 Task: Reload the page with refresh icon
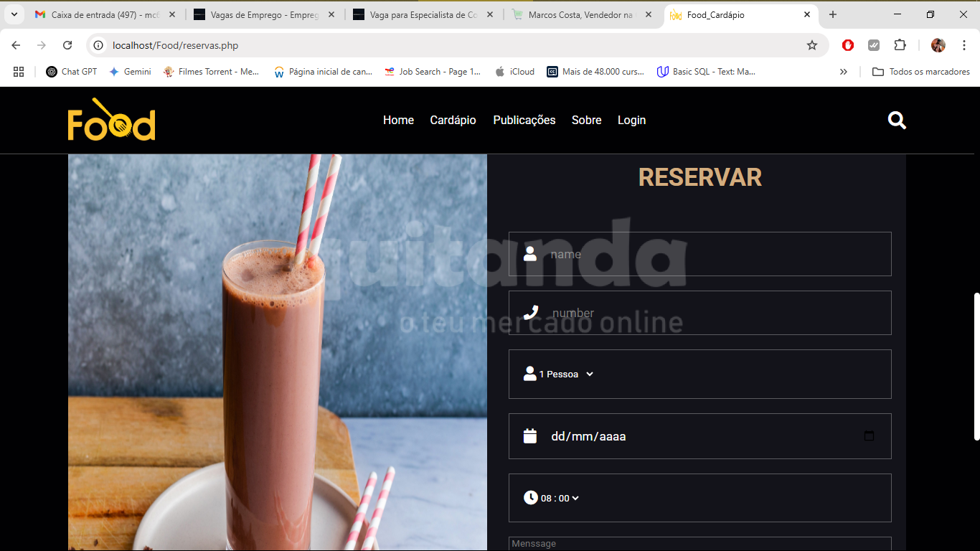pyautogui.click(x=67, y=45)
